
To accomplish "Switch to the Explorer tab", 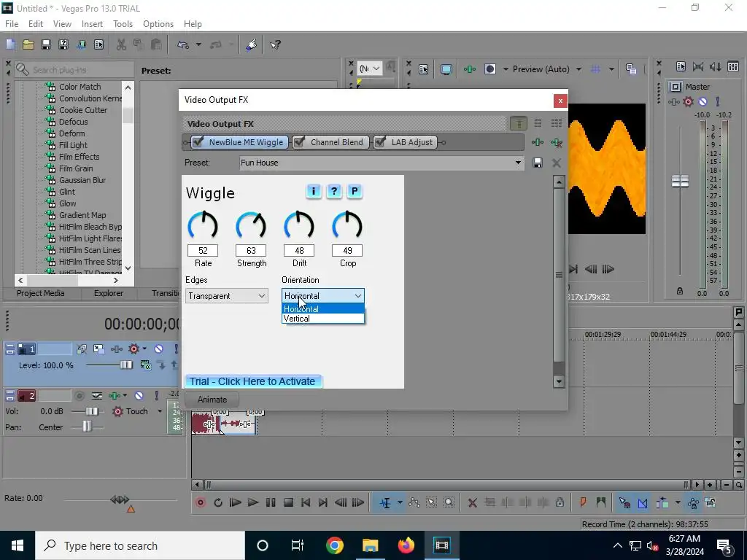I will (x=109, y=293).
